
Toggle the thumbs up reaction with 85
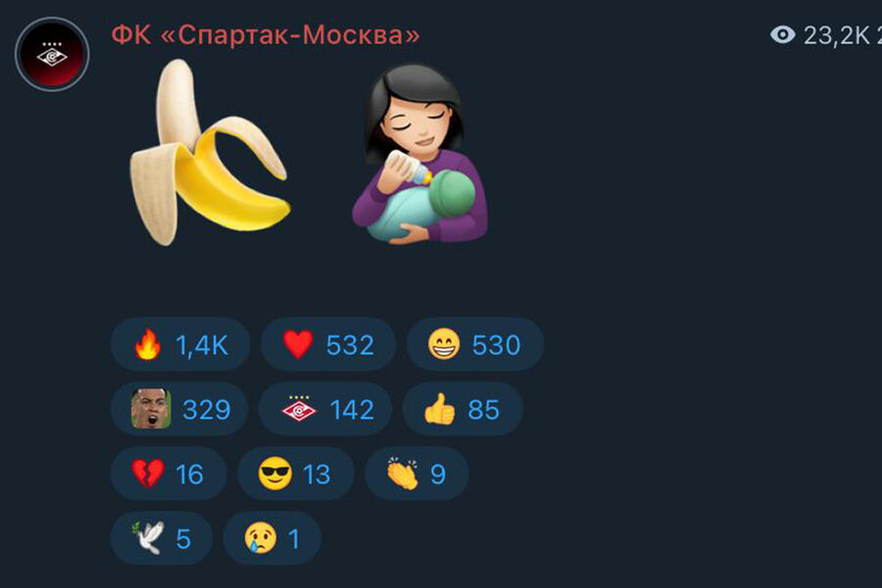[463, 409]
